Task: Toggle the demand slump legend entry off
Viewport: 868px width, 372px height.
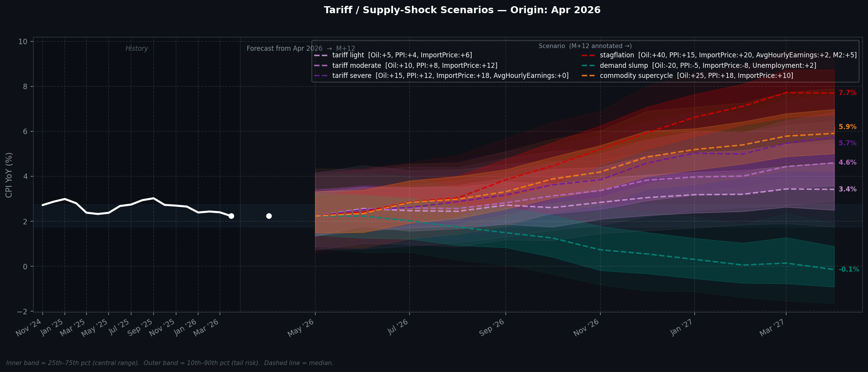Action: pos(623,65)
